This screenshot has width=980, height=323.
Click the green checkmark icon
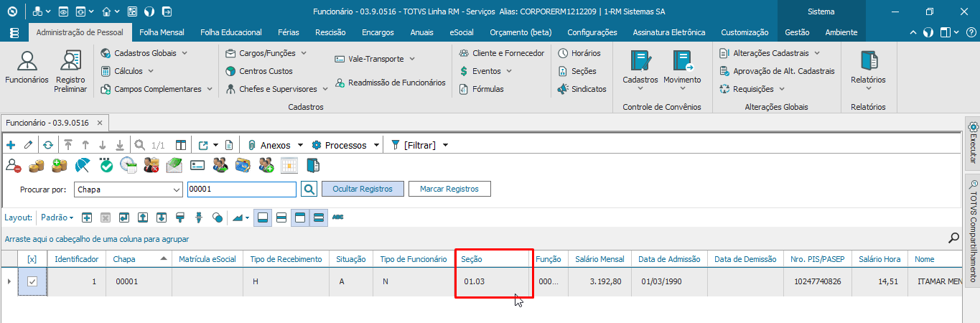(106, 165)
